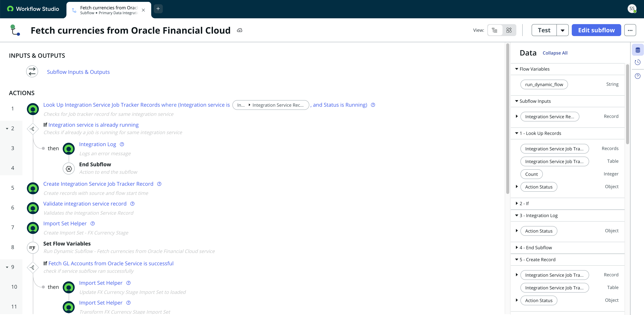
Task: Open the Test dropdown arrow
Action: pyautogui.click(x=562, y=30)
